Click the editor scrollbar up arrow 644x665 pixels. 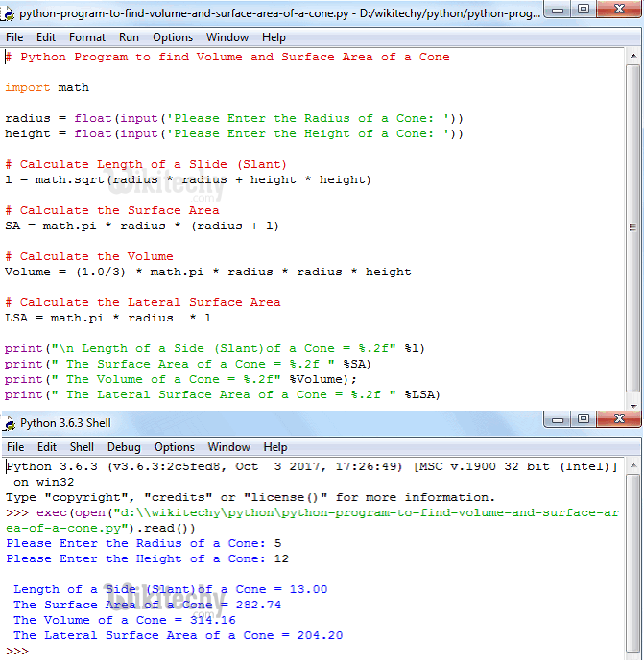(633, 56)
